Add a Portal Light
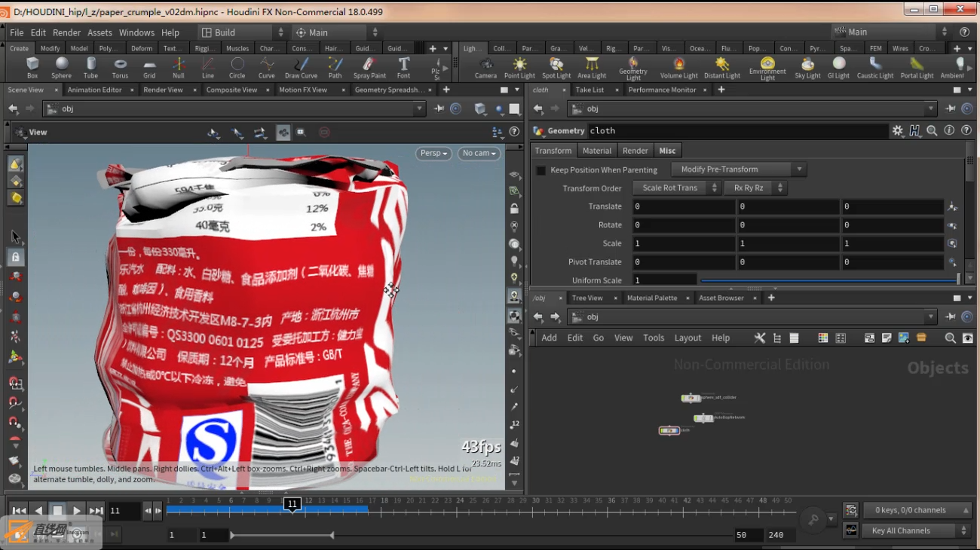The image size is (980, 550). click(x=917, y=68)
